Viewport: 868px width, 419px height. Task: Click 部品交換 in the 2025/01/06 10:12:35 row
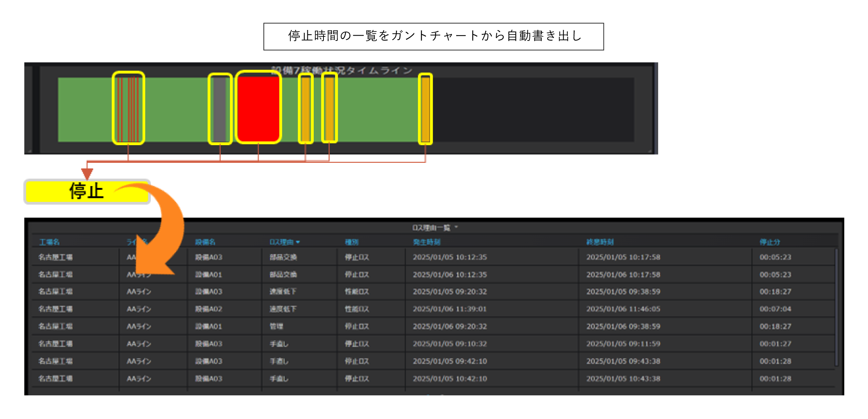pos(283,275)
